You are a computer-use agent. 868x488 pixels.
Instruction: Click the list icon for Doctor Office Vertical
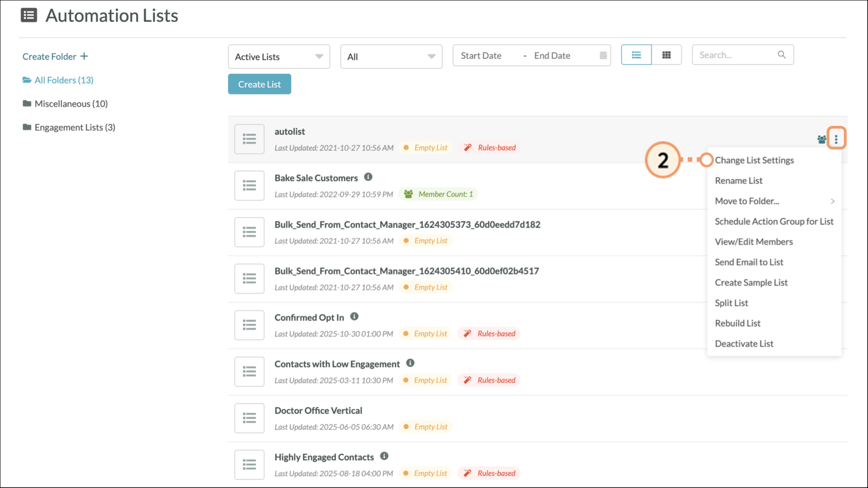tap(249, 418)
